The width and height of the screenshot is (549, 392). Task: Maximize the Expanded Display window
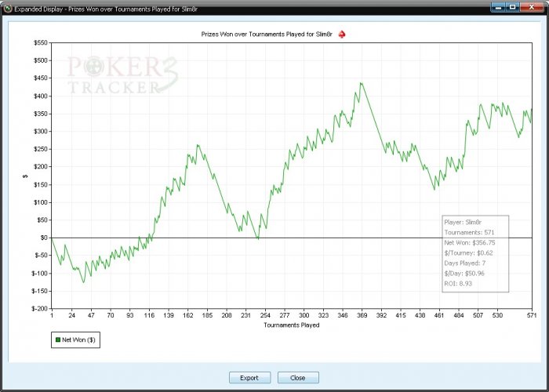coord(512,7)
